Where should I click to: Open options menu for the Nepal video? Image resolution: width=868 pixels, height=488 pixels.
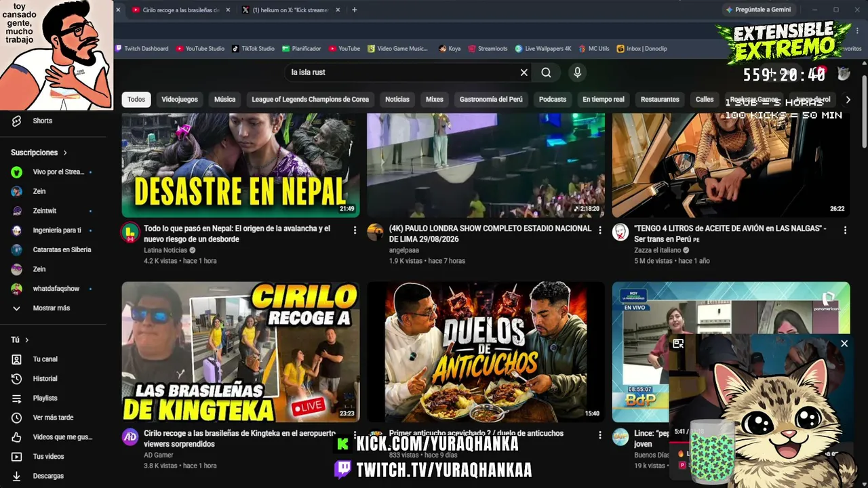coord(354,230)
